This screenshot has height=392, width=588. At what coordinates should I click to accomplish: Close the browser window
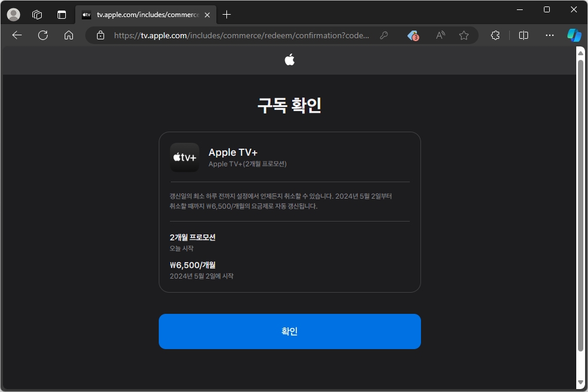coord(574,10)
